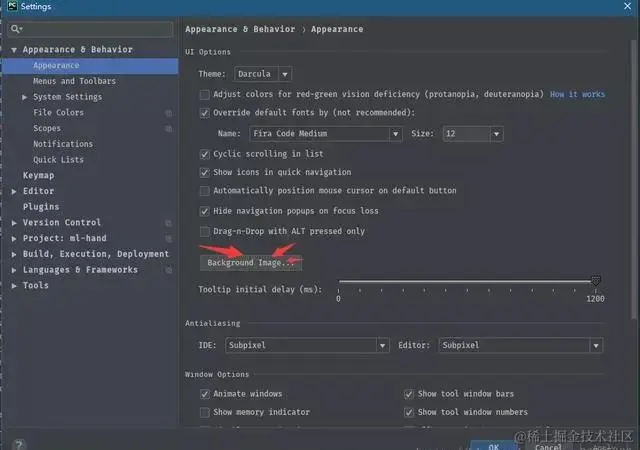This screenshot has height=450, width=640.
Task: Enable Drag-n-Drop with ALT pressed only
Action: click(x=204, y=232)
